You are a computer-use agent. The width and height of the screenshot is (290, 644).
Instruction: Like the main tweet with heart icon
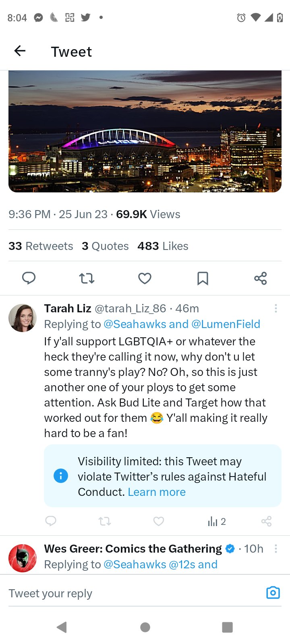(145, 278)
